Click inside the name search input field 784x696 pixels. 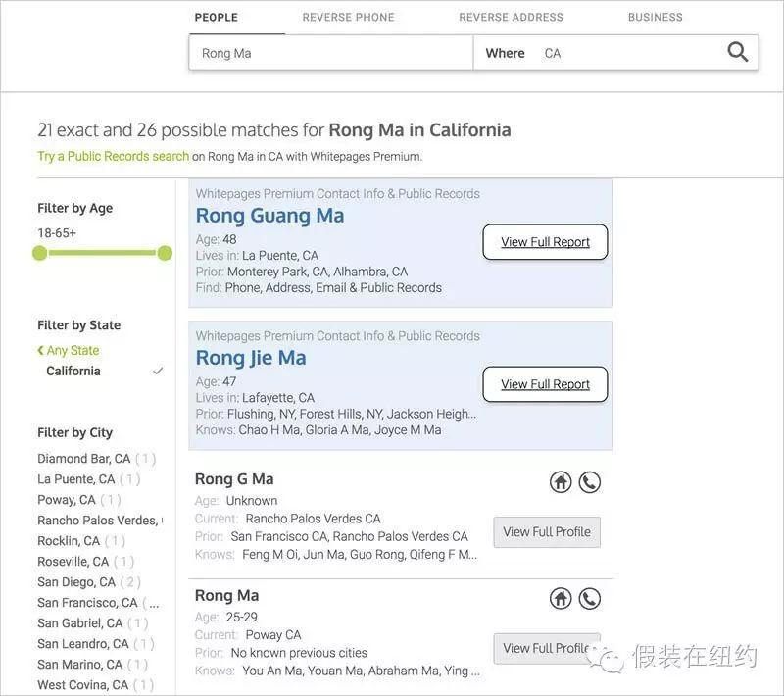[330, 53]
